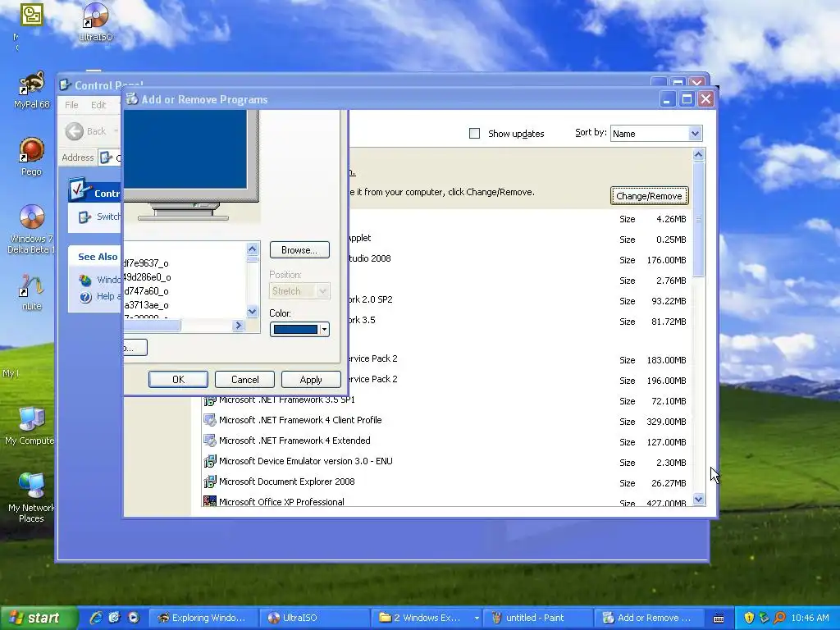Expand the Windows Explorer taskbar group arrow
Image resolution: width=840 pixels, height=630 pixels.
click(x=477, y=619)
